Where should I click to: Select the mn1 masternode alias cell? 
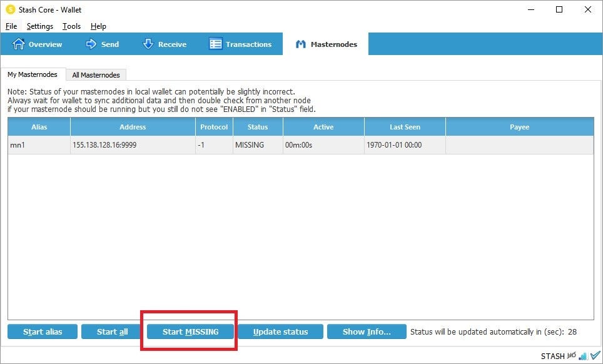click(39, 145)
